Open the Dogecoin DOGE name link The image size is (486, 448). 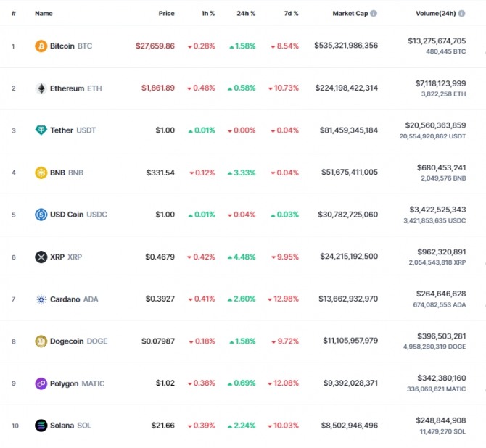pos(79,341)
